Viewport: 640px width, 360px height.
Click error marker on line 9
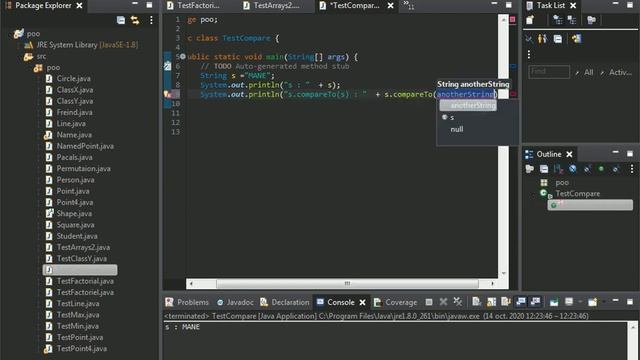point(168,94)
